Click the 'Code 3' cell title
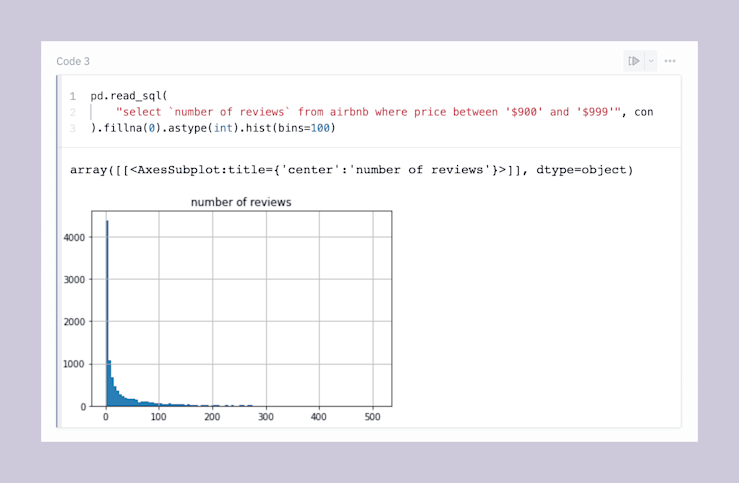The height and width of the screenshot is (483, 739). coord(73,61)
